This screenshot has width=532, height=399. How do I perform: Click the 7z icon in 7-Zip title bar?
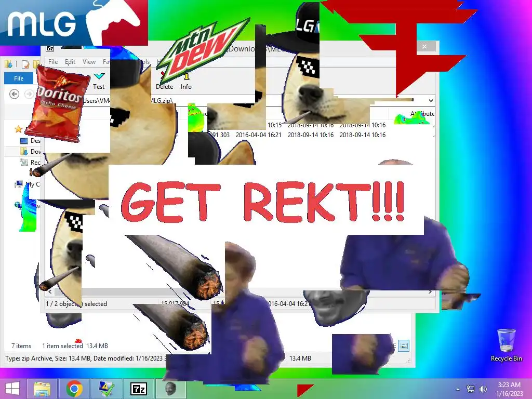(x=50, y=48)
